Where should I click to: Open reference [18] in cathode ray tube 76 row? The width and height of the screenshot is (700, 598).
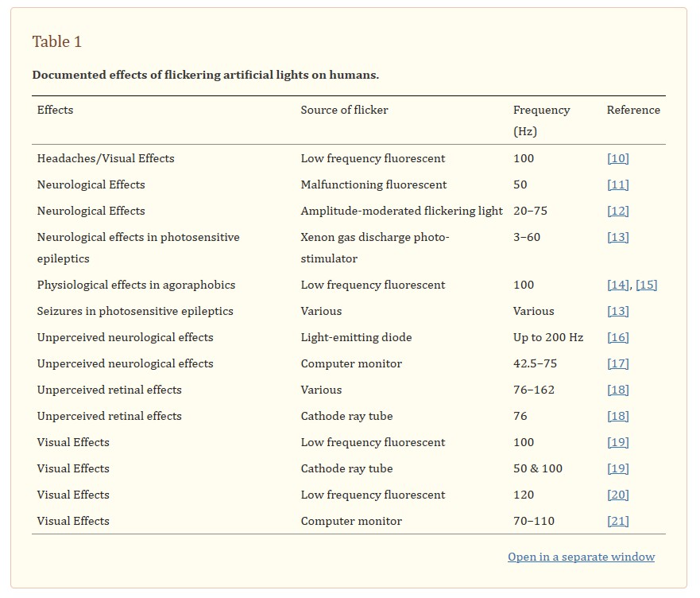[x=618, y=416]
